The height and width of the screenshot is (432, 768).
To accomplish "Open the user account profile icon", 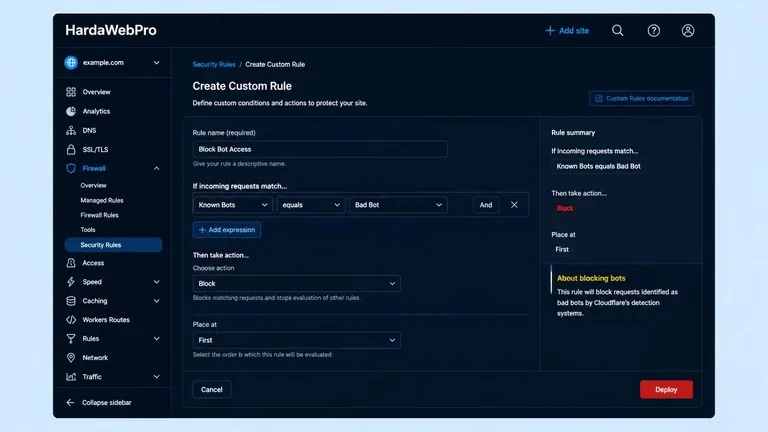I will pyautogui.click(x=688, y=30).
